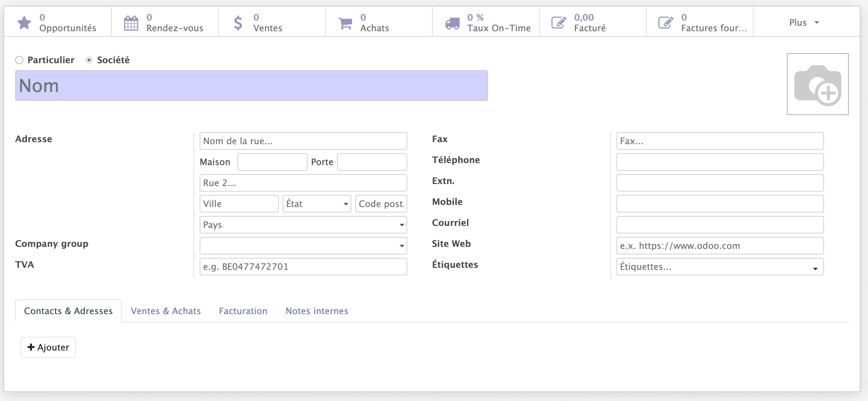Expand the Plus dropdown menu
Image resolution: width=868 pixels, height=401 pixels.
804,23
